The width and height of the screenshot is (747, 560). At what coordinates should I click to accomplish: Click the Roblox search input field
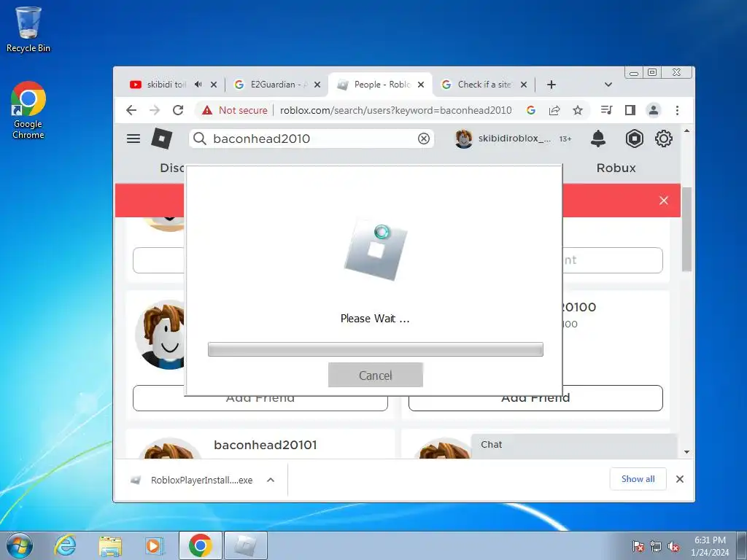(x=312, y=139)
